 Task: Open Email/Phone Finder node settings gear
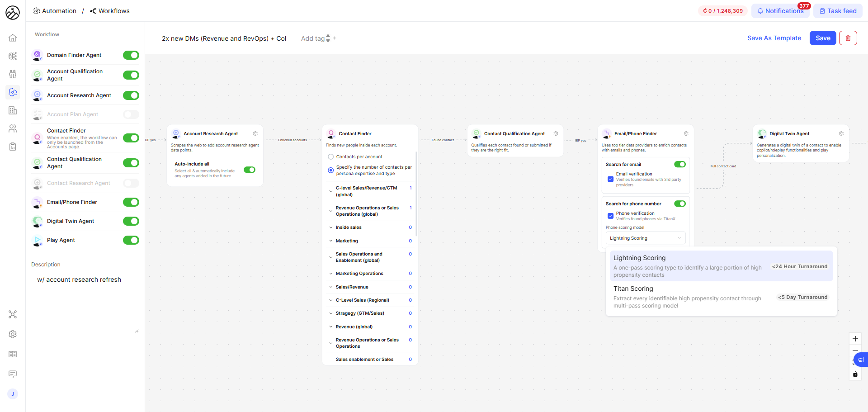click(x=686, y=133)
